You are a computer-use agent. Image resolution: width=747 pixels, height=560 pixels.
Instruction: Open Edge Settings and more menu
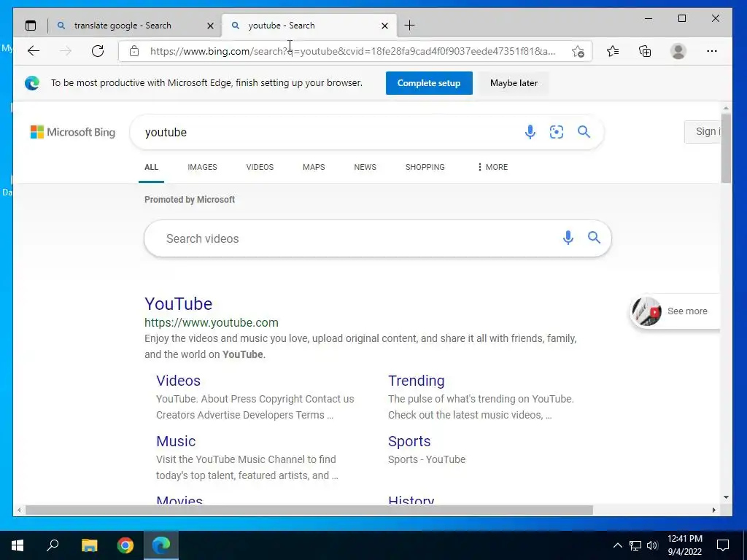point(712,51)
